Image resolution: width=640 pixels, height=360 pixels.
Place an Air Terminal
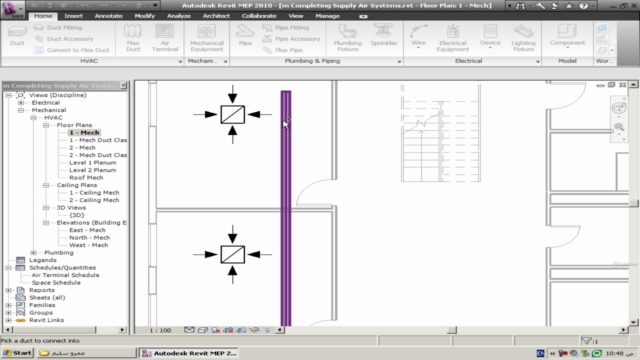[x=165, y=38]
